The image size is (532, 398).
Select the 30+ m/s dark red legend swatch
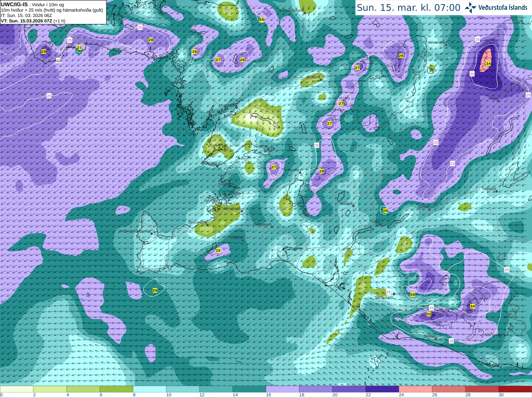tap(515, 389)
